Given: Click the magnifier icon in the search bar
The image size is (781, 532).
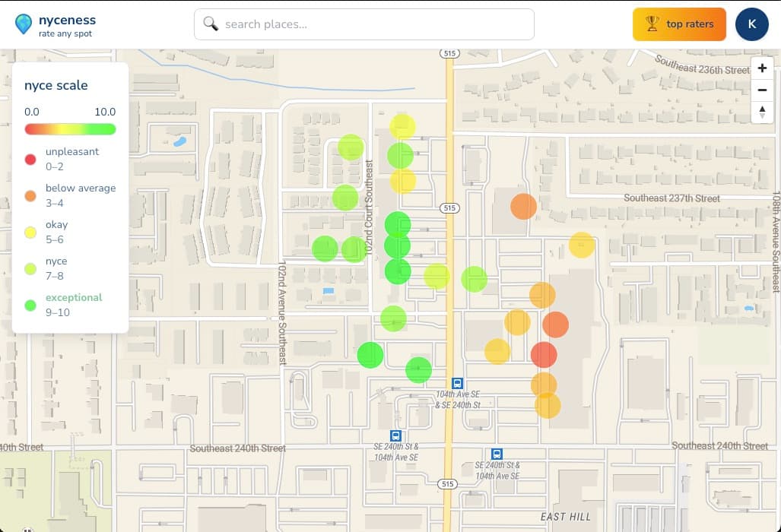Looking at the screenshot, I should click(x=211, y=24).
